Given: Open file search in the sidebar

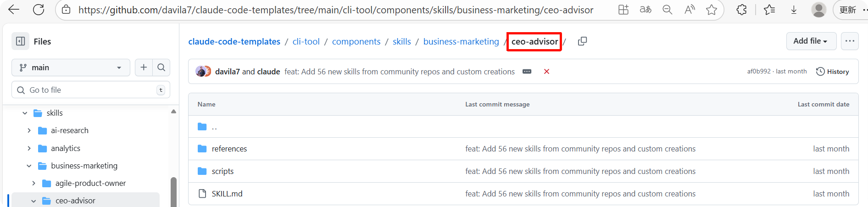Looking at the screenshot, I should tap(161, 67).
